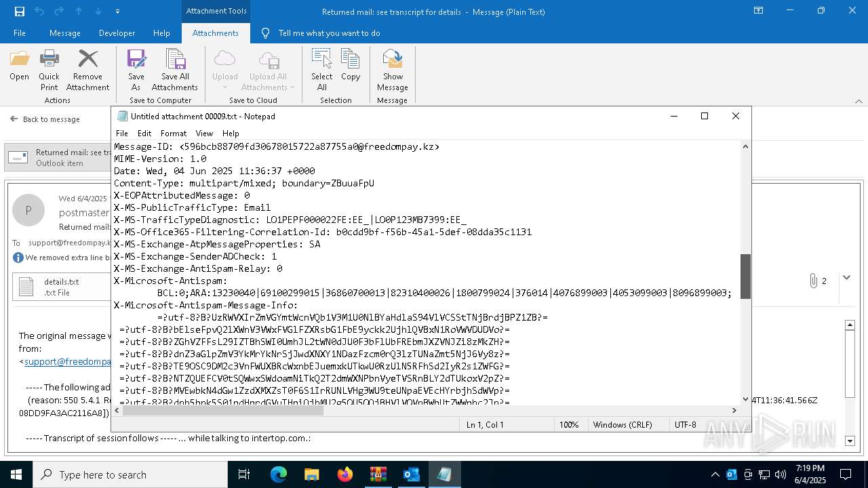This screenshot has height=488, width=868.
Task: Select the details.txt file attachment
Action: tap(62, 287)
